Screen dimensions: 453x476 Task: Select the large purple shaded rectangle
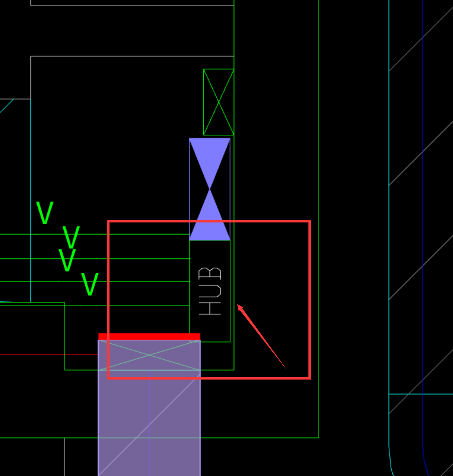[x=149, y=408]
